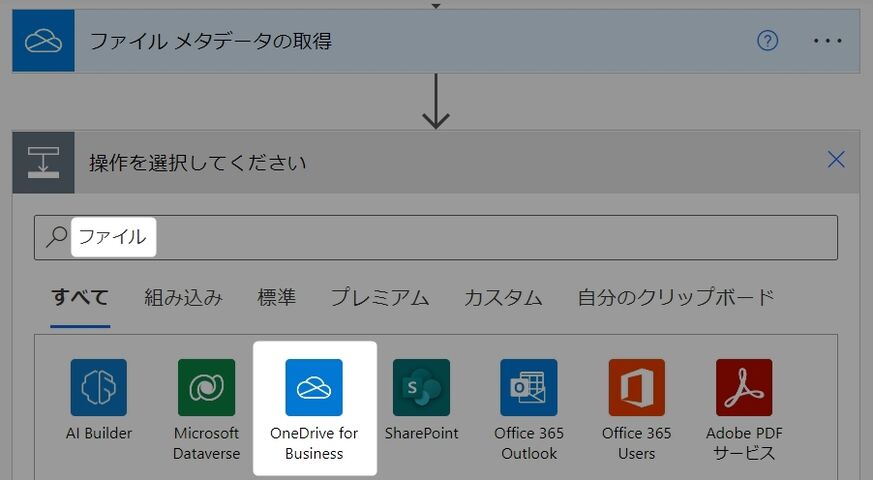
Task: Switch to the 組み込み tab
Action: coord(183,297)
